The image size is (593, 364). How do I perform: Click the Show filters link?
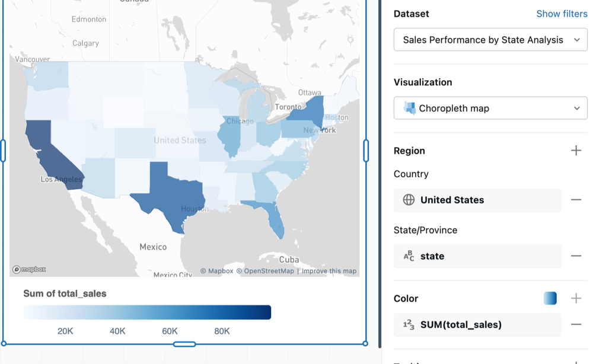click(x=562, y=13)
